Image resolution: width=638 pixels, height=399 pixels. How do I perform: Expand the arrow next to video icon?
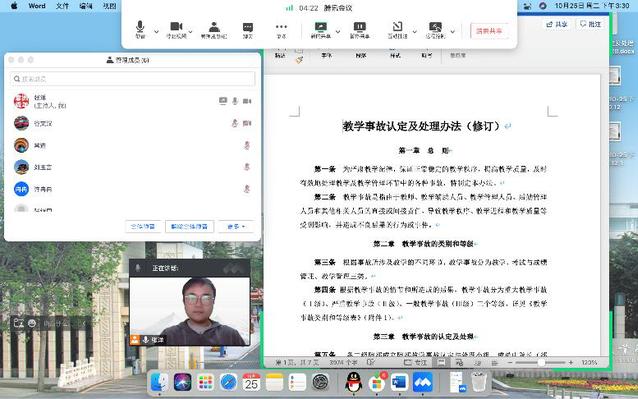click(x=190, y=32)
